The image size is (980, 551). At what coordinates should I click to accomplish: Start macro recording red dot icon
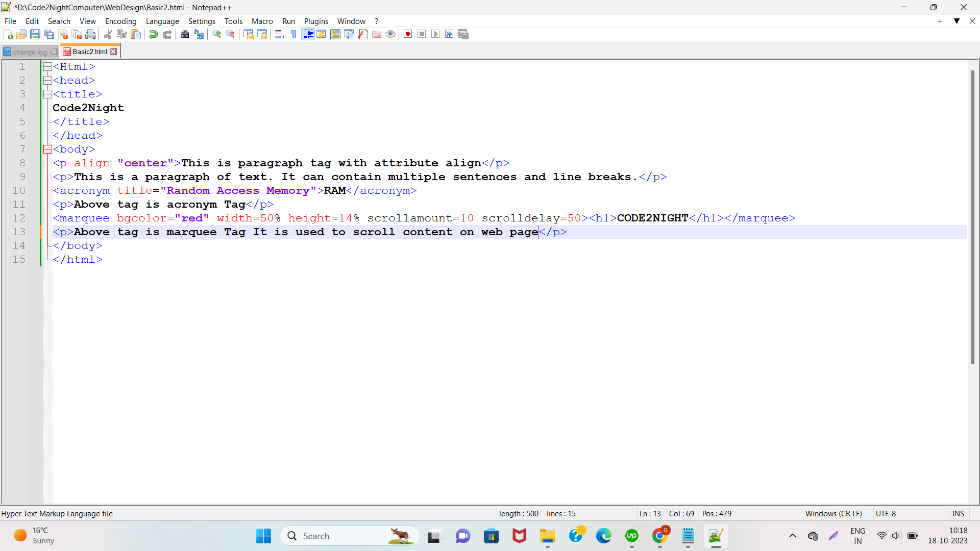pos(408,34)
